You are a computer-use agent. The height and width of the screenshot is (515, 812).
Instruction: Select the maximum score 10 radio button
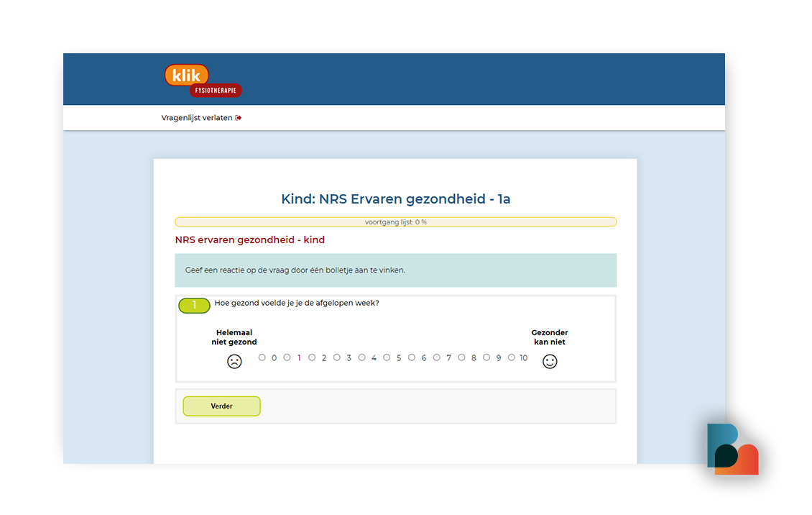tap(512, 357)
